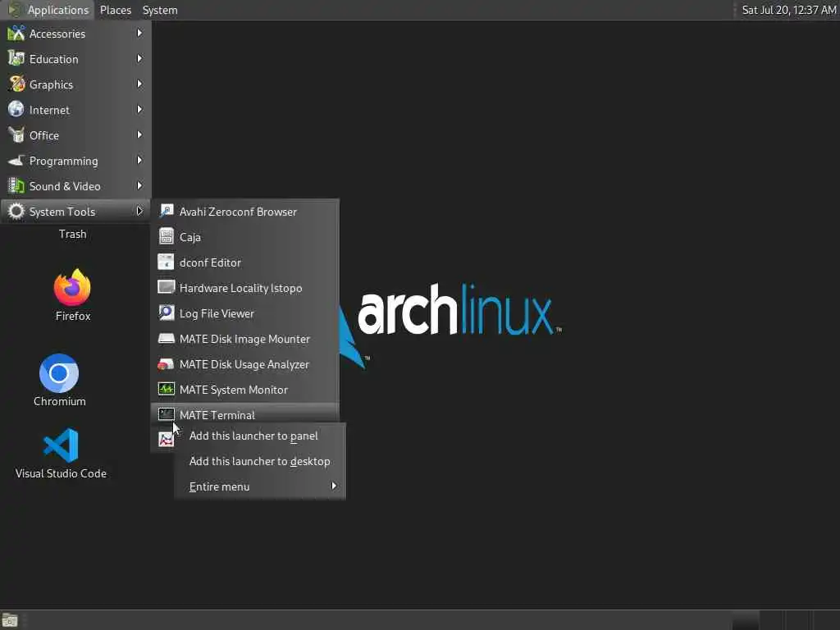Click the show desktop button in bottom panel

(x=10, y=620)
